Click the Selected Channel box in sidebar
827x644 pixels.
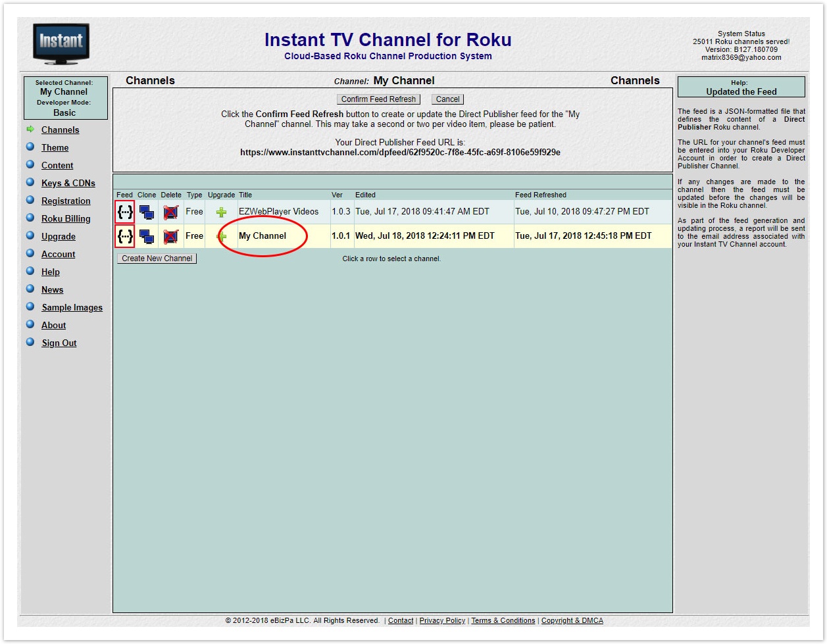pyautogui.click(x=65, y=98)
